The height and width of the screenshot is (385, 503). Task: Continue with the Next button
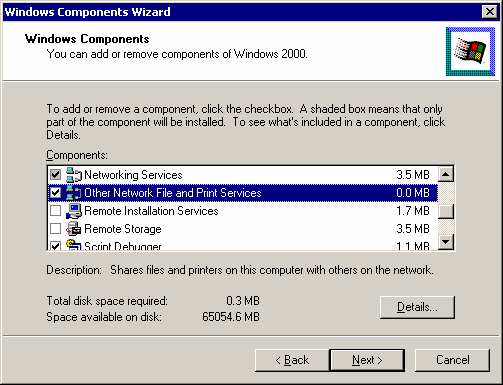pyautogui.click(x=367, y=360)
